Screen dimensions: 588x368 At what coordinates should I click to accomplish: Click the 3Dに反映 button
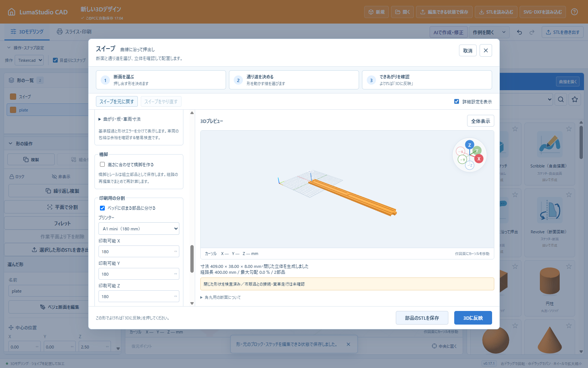click(473, 318)
